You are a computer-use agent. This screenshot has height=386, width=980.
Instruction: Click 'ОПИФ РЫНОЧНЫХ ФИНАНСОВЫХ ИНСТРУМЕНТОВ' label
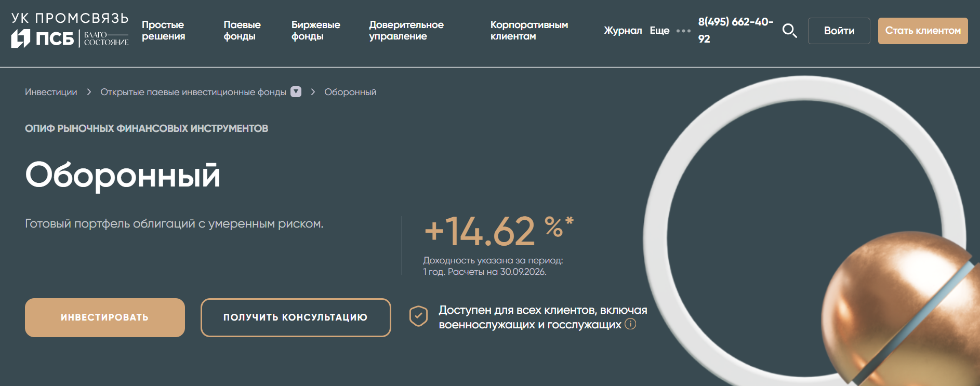tap(147, 128)
